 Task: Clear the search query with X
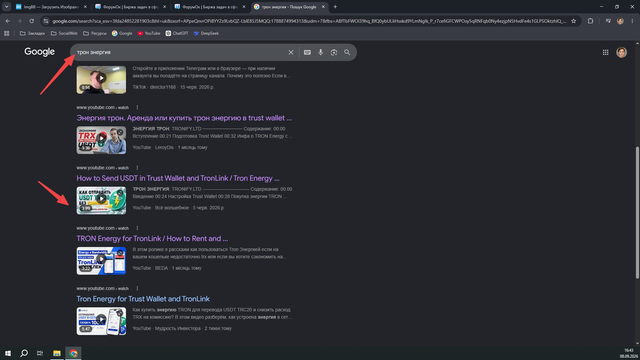point(291,52)
